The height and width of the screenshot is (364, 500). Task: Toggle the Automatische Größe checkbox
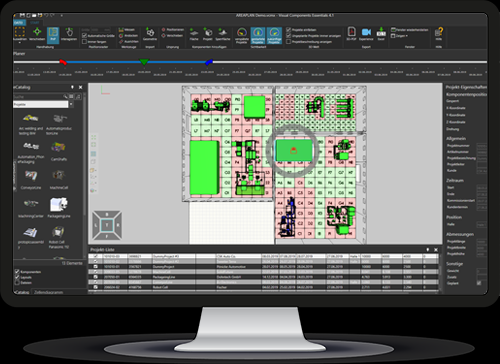[x=85, y=35]
